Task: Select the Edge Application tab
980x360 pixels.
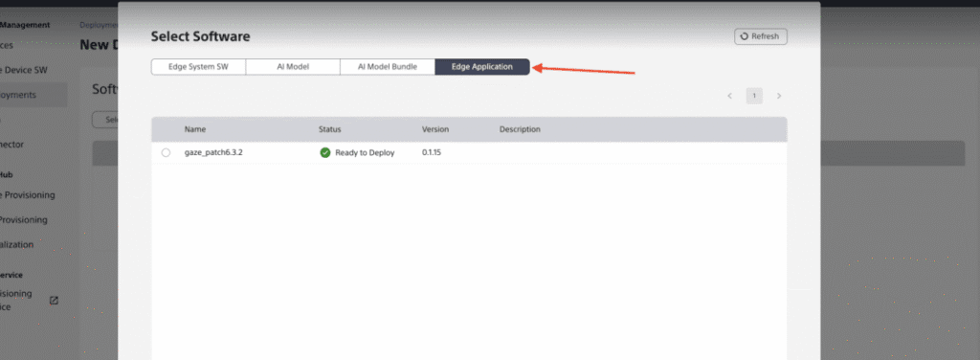Action: [482, 67]
